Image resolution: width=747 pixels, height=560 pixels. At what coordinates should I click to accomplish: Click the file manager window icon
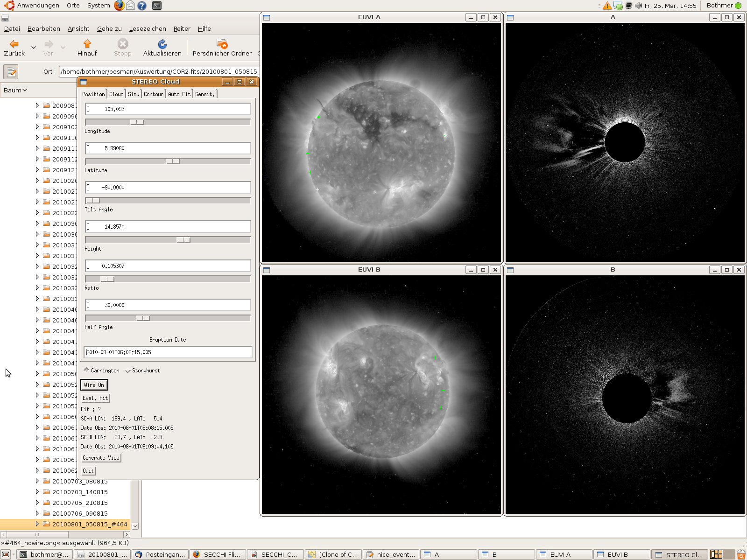(x=5, y=18)
